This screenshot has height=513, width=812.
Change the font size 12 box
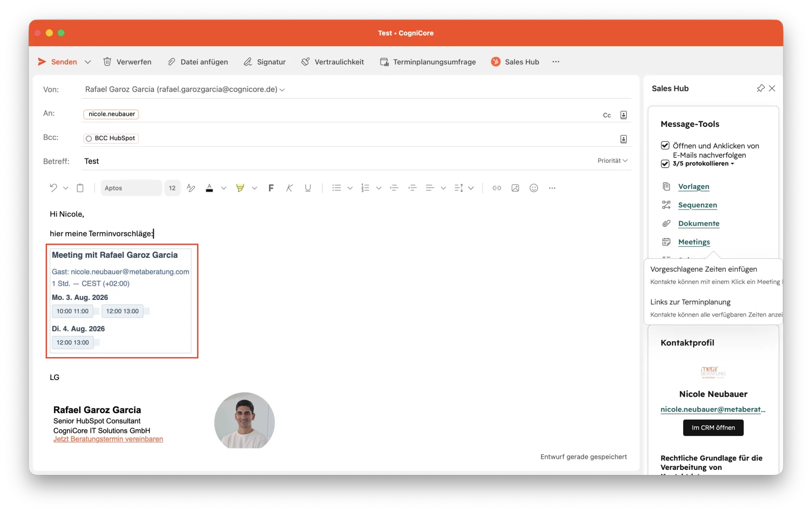172,188
